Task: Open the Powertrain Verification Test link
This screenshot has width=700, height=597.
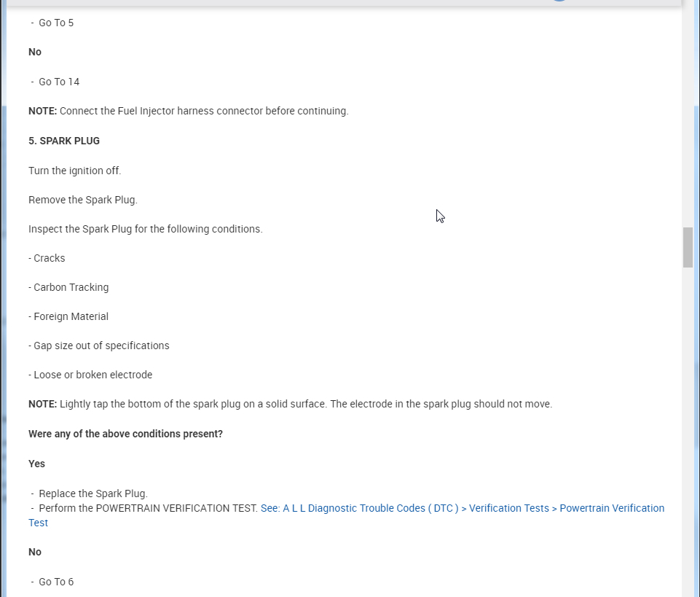Action: point(462,508)
